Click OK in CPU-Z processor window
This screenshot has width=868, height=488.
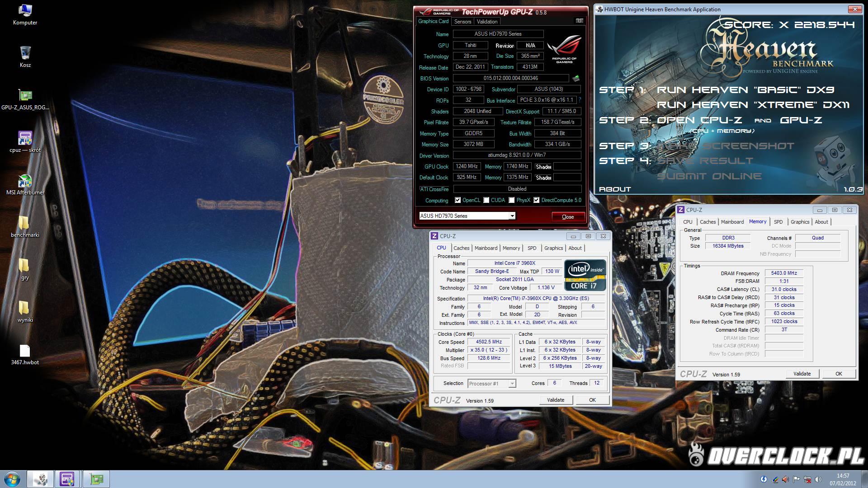point(592,400)
